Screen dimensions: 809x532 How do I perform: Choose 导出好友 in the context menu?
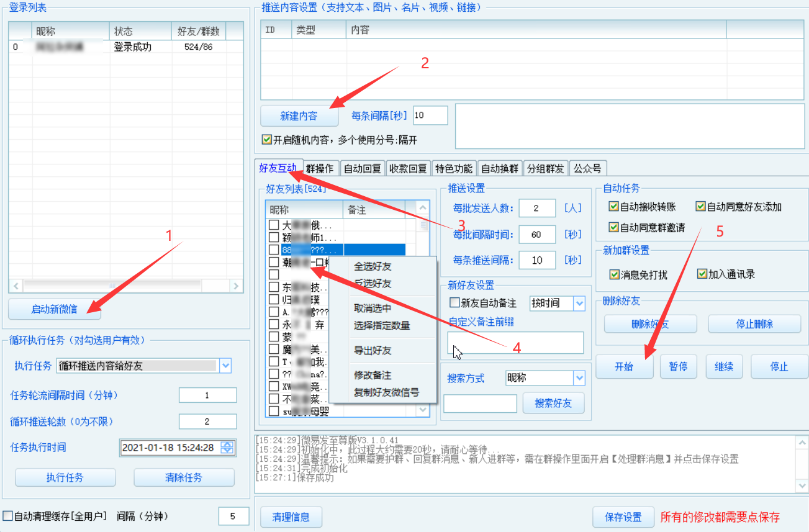pos(373,350)
